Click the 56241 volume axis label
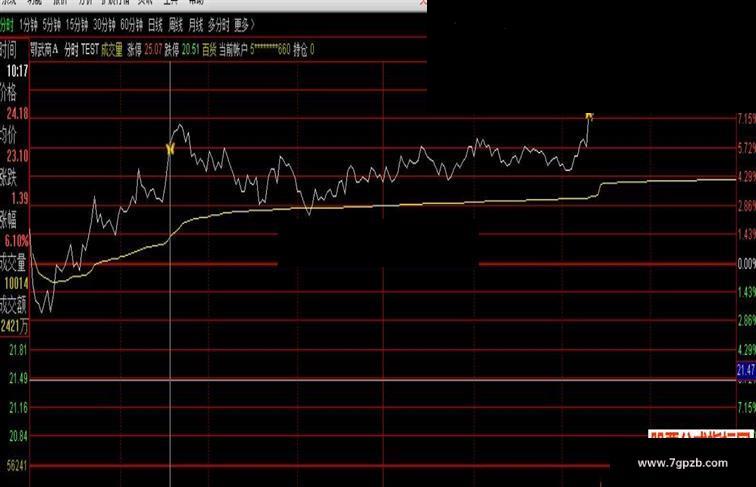 coord(17,466)
